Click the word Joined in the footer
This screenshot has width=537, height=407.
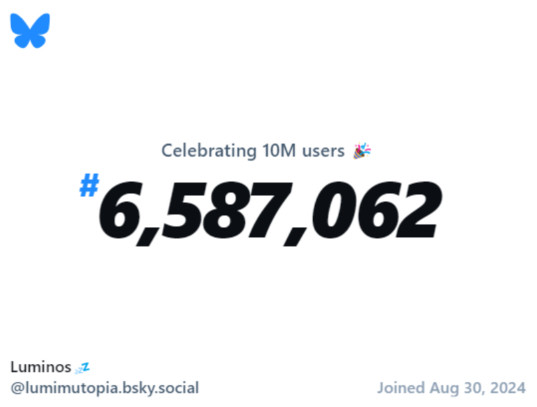[x=401, y=388]
